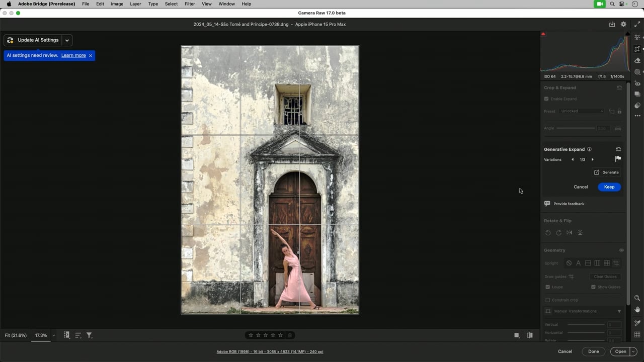
Task: Open the Layer menu
Action: pyautogui.click(x=135, y=4)
